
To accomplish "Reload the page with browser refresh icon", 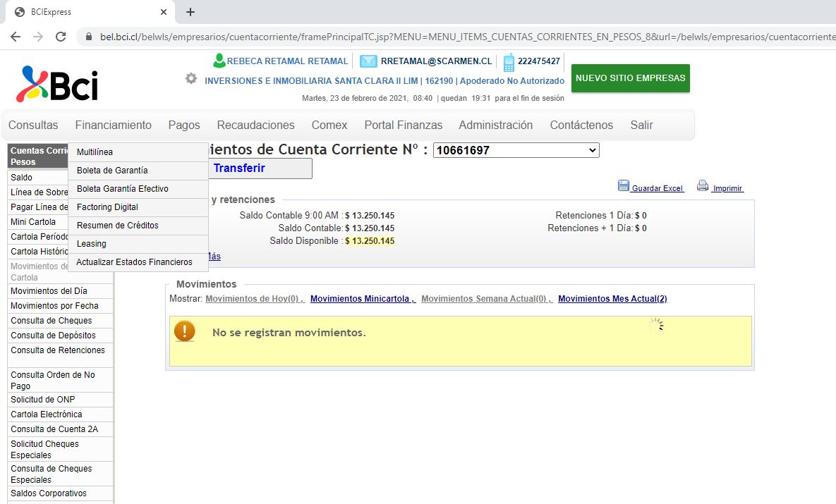I will pos(61,37).
